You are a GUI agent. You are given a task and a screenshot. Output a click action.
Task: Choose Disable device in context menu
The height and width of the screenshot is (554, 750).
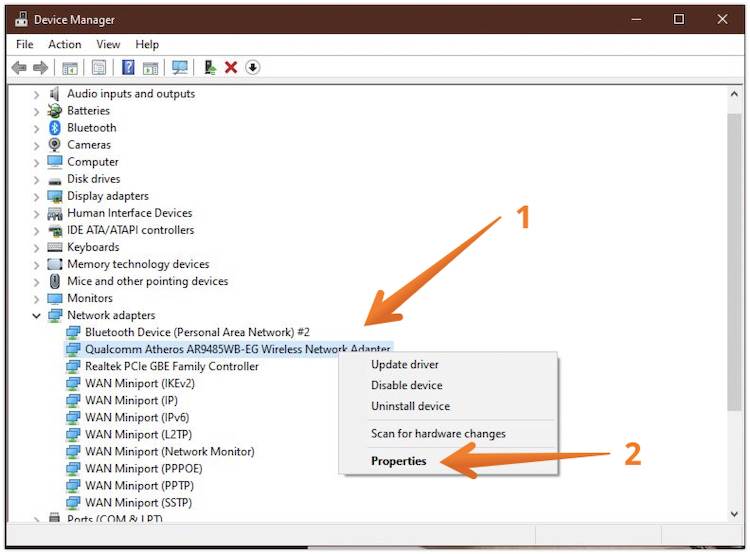406,385
